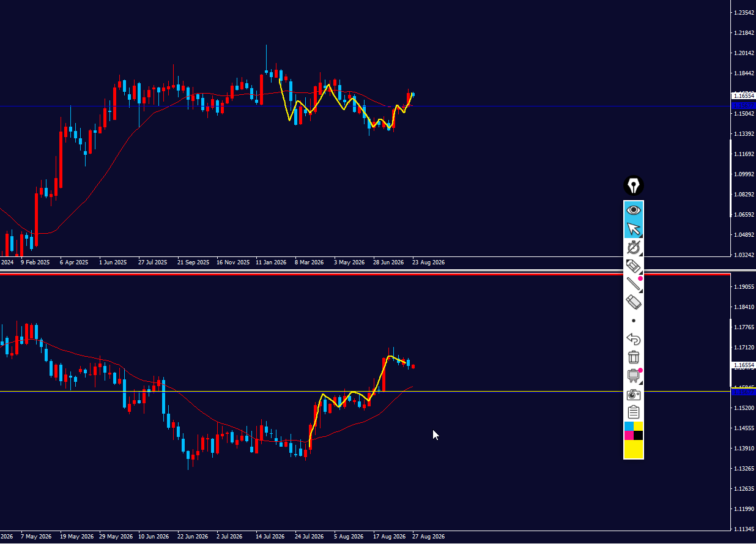
Task: Take a screenshot with the camera icon
Action: point(634,395)
